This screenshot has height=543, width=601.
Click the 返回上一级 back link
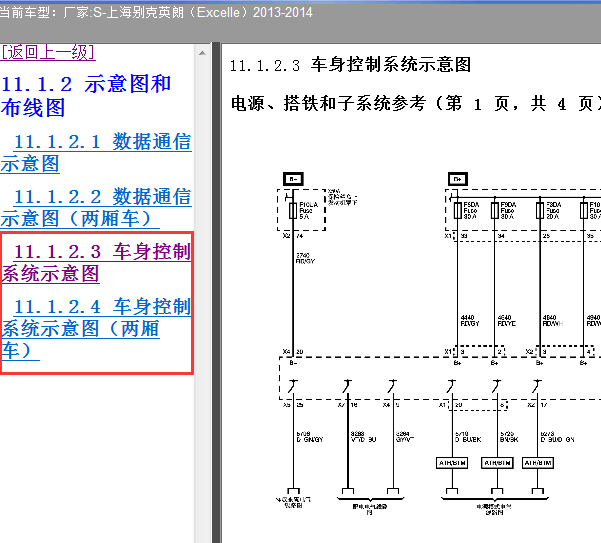[48, 52]
